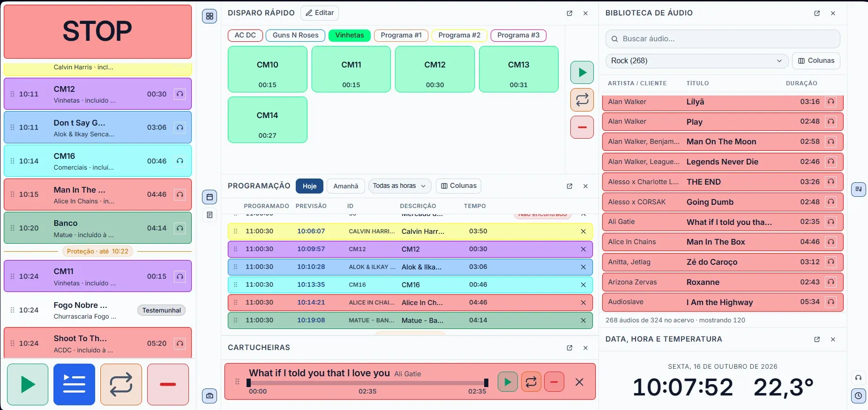The width and height of the screenshot is (868, 410).
Task: Preview CM12 with its headphone icon in playlist
Action: [x=180, y=94]
